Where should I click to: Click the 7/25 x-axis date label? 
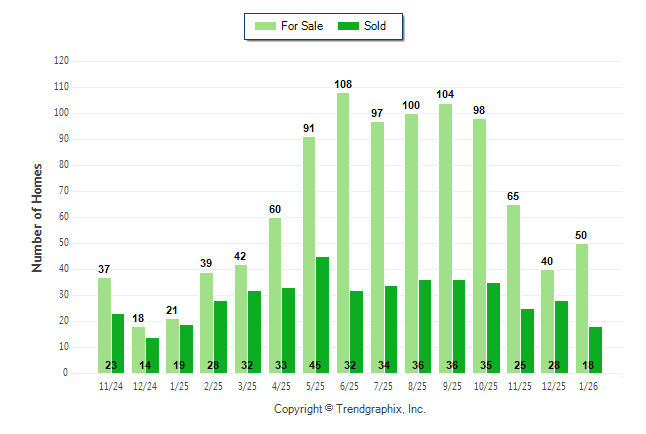click(x=384, y=385)
